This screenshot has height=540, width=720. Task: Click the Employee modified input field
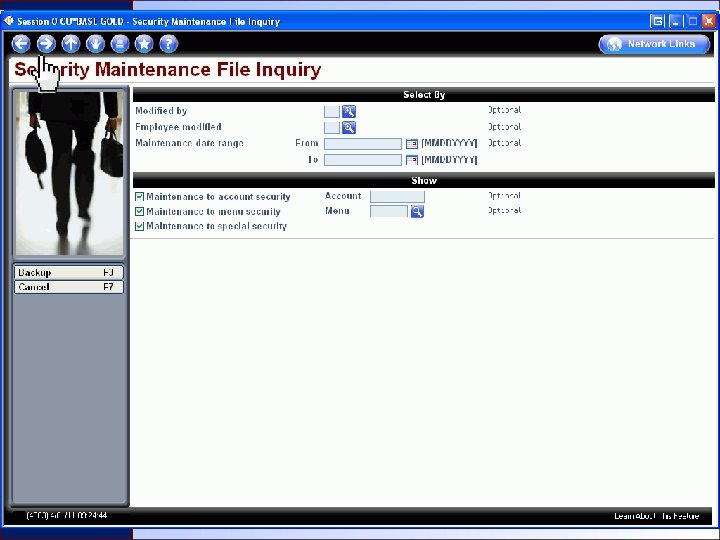pyautogui.click(x=332, y=128)
